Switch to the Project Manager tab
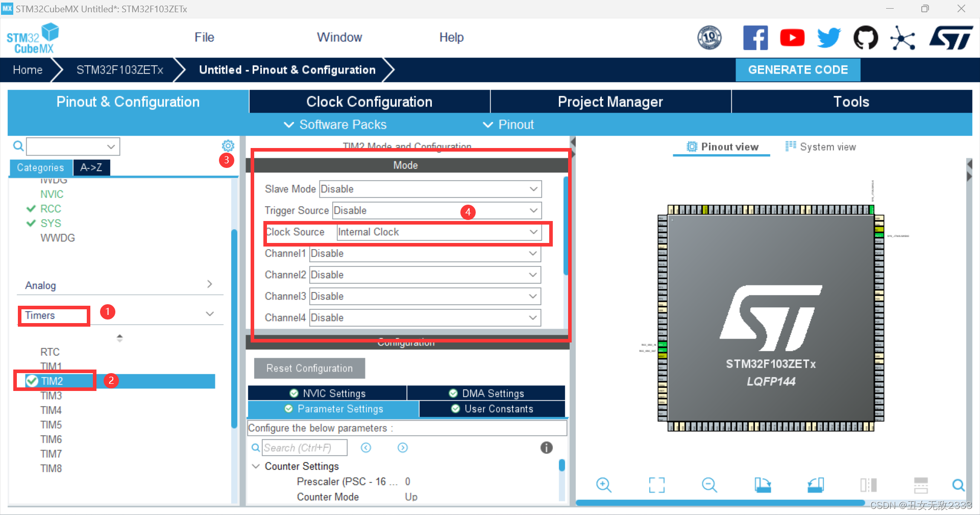Screen dimensions: 980x515 point(610,102)
